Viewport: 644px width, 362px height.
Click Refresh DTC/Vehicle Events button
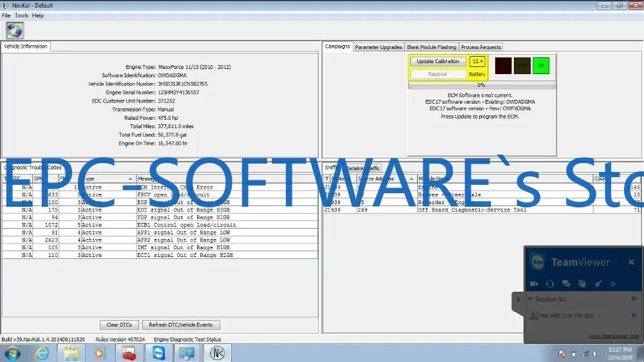click(x=181, y=325)
